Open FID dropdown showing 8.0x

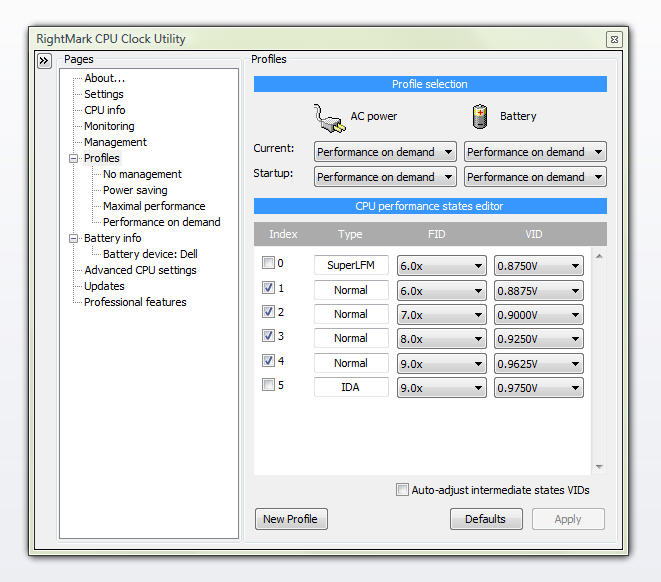pyautogui.click(x=441, y=339)
